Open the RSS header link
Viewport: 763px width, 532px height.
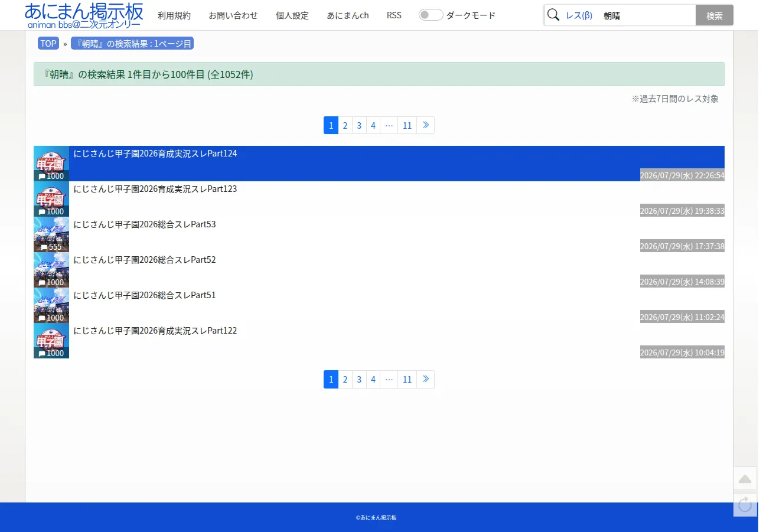pyautogui.click(x=394, y=15)
